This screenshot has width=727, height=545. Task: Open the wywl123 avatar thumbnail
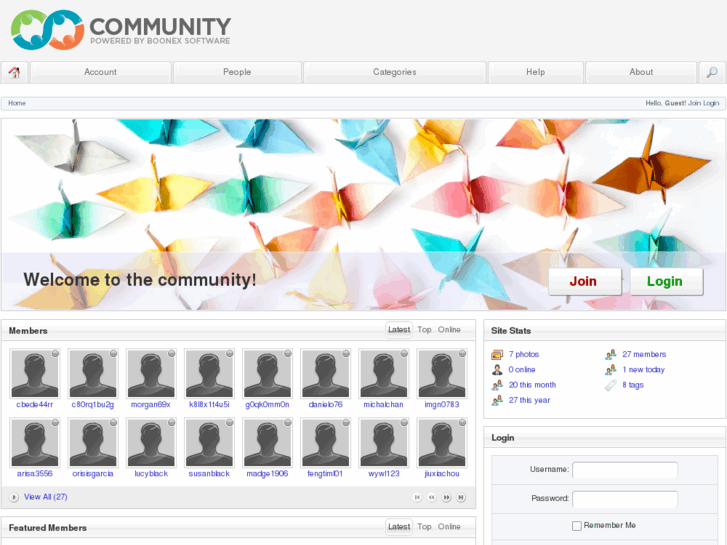(x=384, y=442)
